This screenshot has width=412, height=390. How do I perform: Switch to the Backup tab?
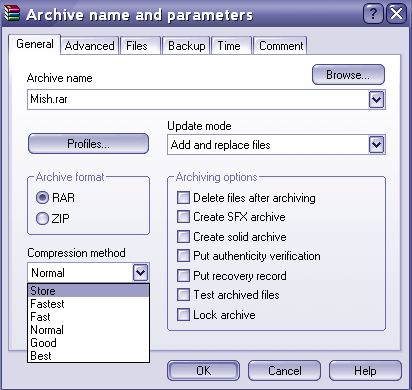pos(186,46)
